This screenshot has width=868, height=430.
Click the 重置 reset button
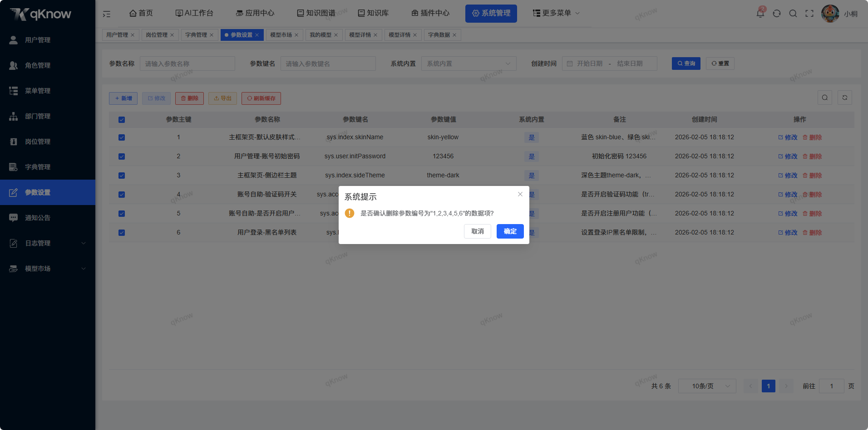[720, 64]
